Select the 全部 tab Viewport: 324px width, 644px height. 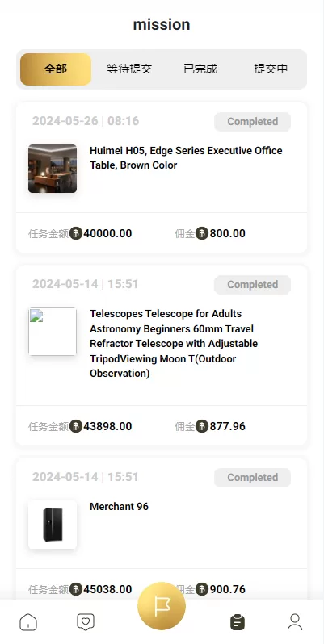[x=56, y=69]
